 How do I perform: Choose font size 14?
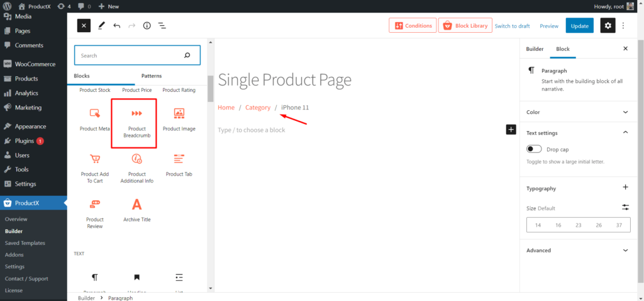538,225
